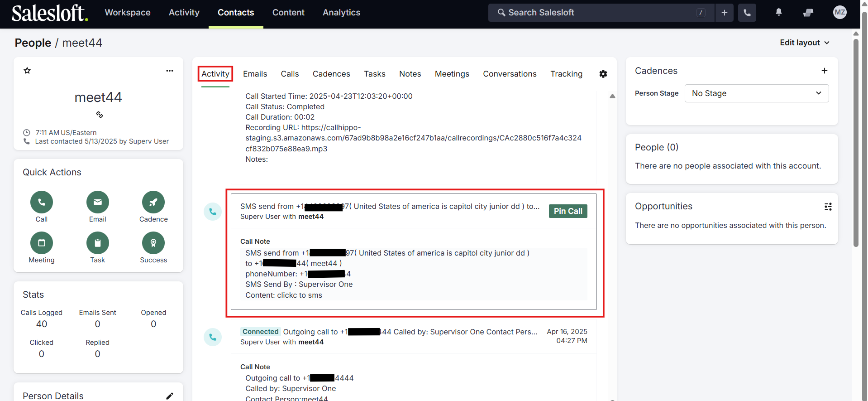Open Activity in top navigation
Viewport: 868px width, 401px height.
pyautogui.click(x=184, y=13)
